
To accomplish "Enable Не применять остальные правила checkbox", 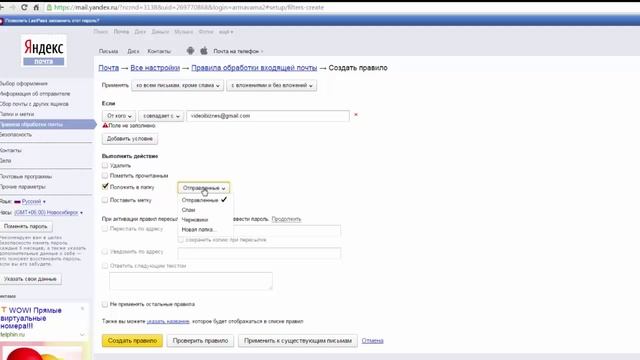I will [105, 304].
